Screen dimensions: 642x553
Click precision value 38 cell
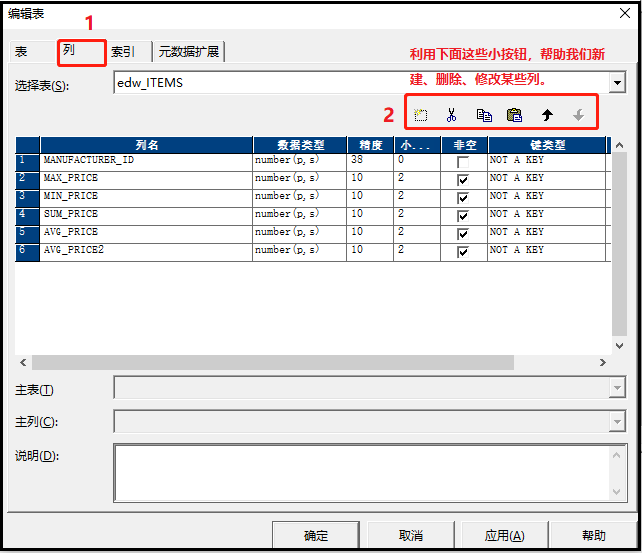coord(371,163)
